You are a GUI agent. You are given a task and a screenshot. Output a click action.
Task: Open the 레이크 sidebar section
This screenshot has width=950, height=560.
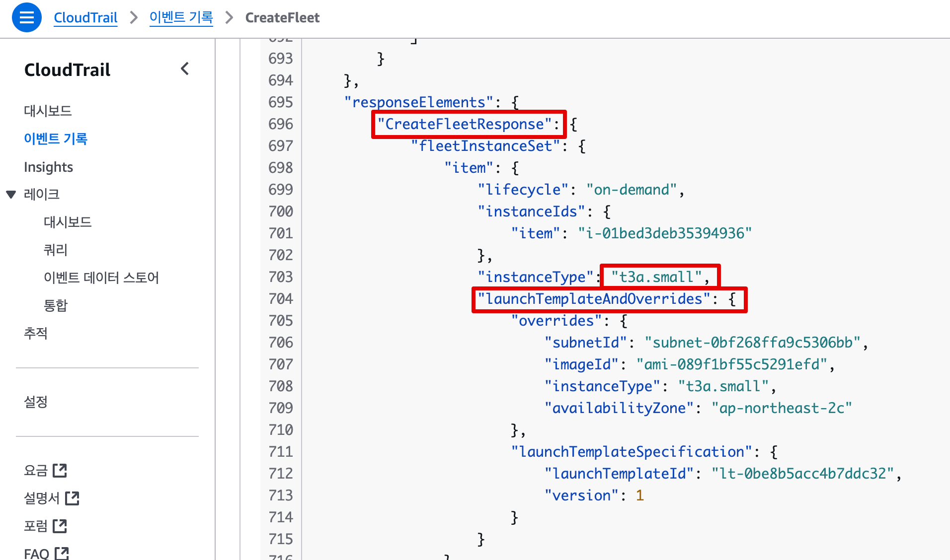coord(42,194)
